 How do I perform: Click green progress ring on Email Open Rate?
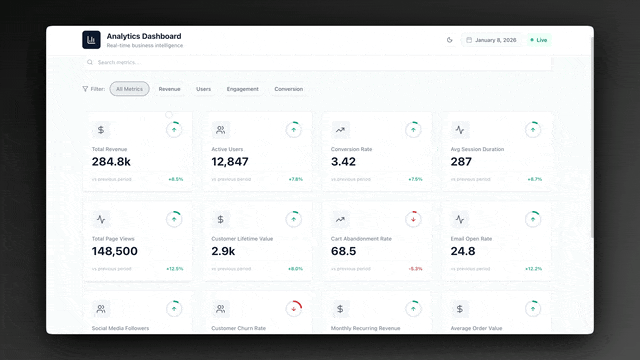pos(533,219)
